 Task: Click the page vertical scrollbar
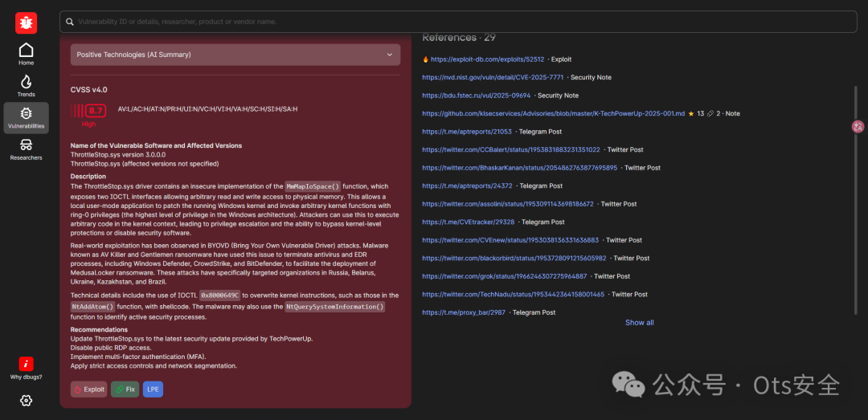855,199
